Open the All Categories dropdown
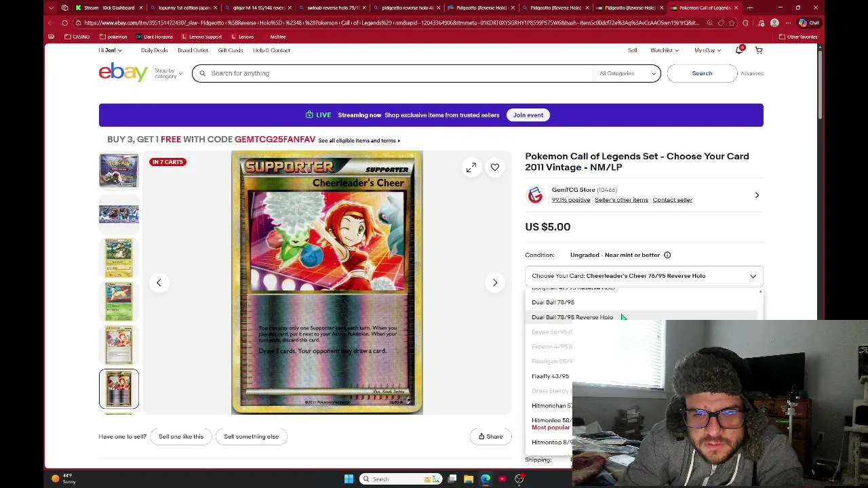This screenshot has width=868, height=488. (x=627, y=73)
